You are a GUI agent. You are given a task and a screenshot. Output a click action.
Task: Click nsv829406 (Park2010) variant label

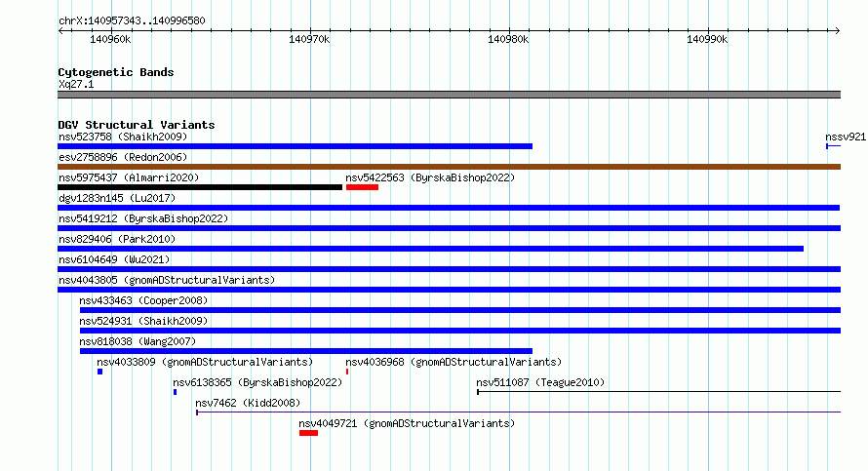[x=117, y=239]
